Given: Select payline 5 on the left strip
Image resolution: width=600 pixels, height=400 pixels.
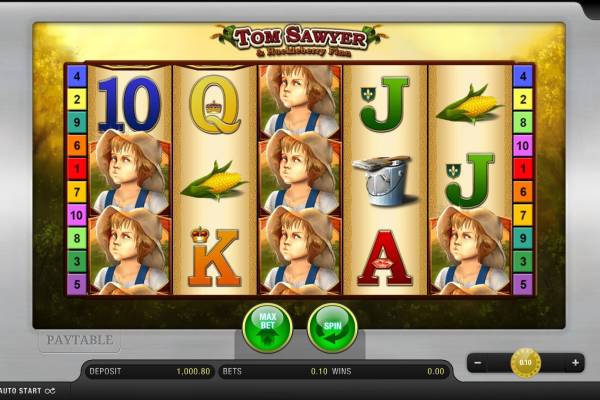Looking at the screenshot, I should coord(77,284).
